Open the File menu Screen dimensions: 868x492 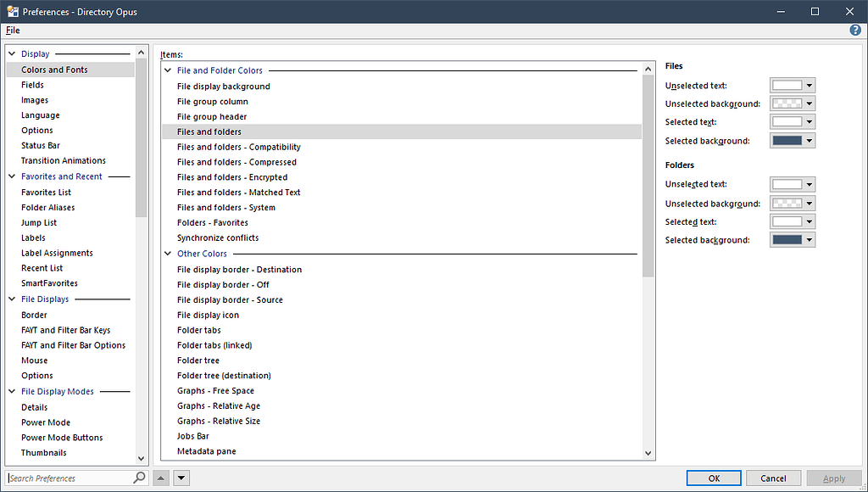(x=13, y=29)
